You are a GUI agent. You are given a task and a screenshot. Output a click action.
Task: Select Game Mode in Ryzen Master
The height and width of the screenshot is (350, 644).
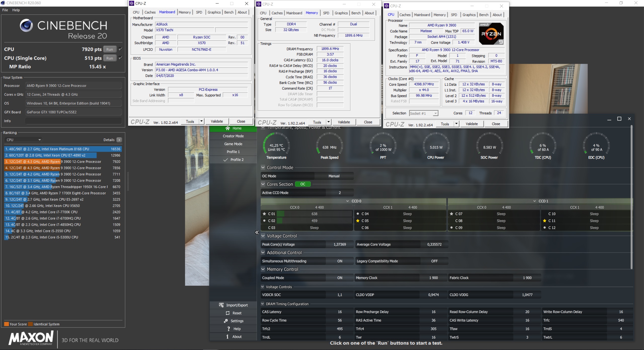pyautogui.click(x=233, y=144)
